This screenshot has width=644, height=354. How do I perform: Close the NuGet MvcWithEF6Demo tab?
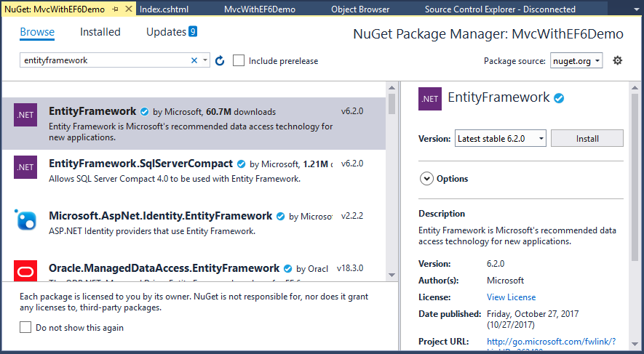129,9
